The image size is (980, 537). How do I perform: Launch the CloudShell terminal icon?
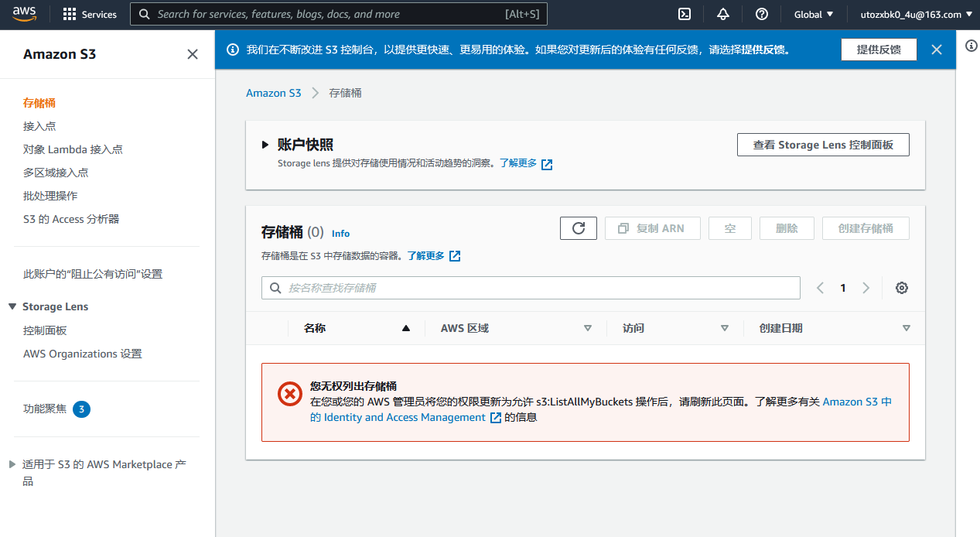tap(685, 14)
